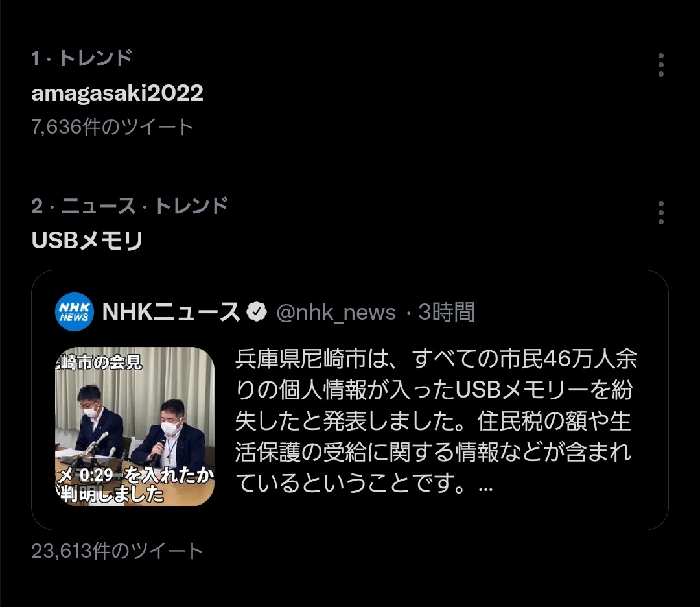This screenshot has height=607, width=700.
Task: Click the @nhk_news handle
Action: coord(336,312)
